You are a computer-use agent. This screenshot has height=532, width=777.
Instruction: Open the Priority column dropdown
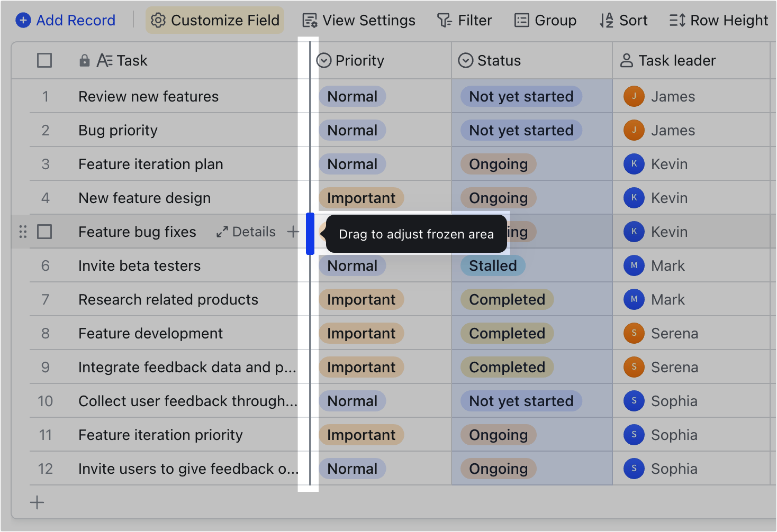pyautogui.click(x=324, y=60)
